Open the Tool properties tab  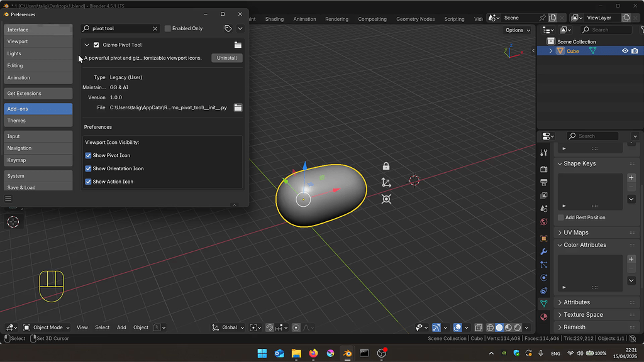click(544, 153)
